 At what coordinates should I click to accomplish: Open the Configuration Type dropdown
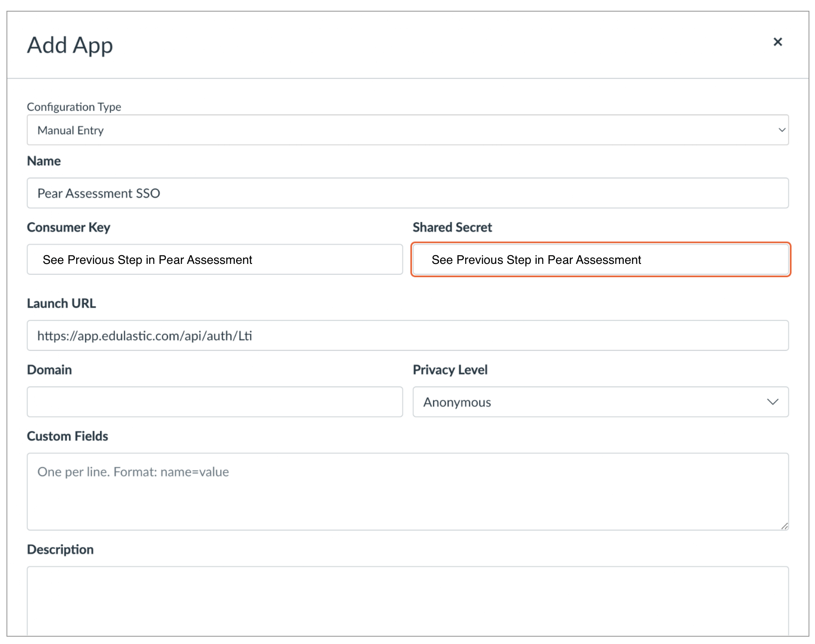point(407,130)
